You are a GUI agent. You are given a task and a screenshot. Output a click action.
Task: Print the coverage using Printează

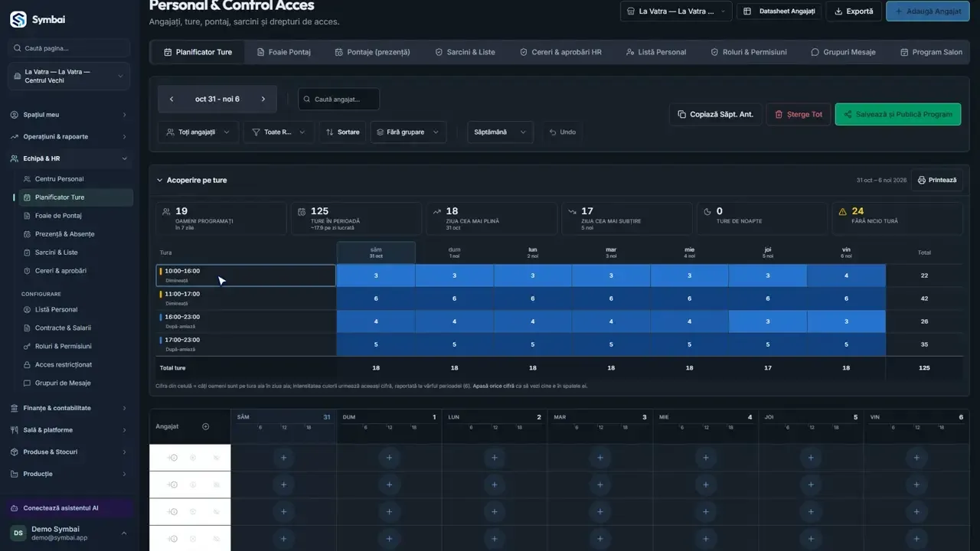937,180
